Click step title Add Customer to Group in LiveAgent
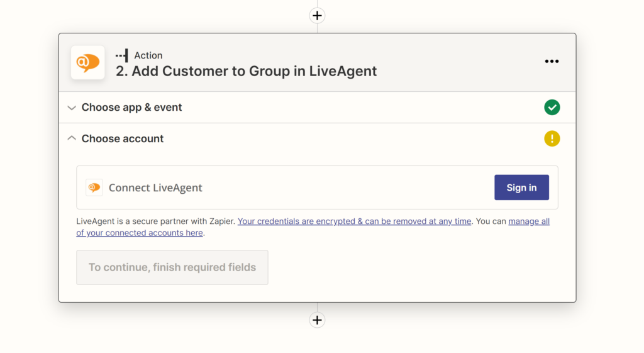 [x=246, y=71]
